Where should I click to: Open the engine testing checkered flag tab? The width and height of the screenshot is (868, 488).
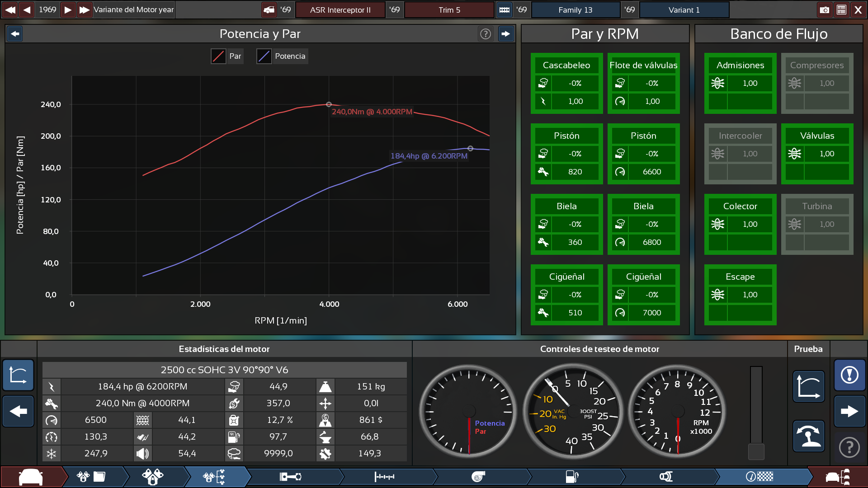tap(759, 477)
